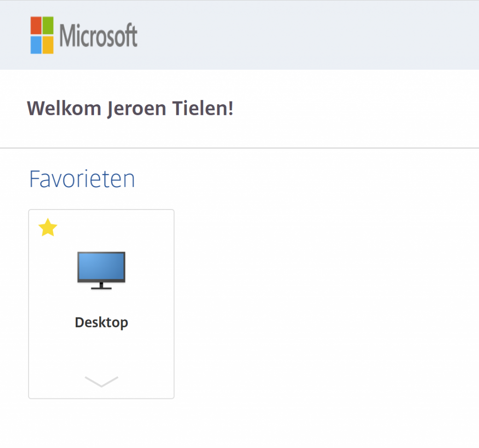Image resolution: width=479 pixels, height=448 pixels.
Task: Click the blue screen area of monitor icon
Action: click(x=101, y=266)
